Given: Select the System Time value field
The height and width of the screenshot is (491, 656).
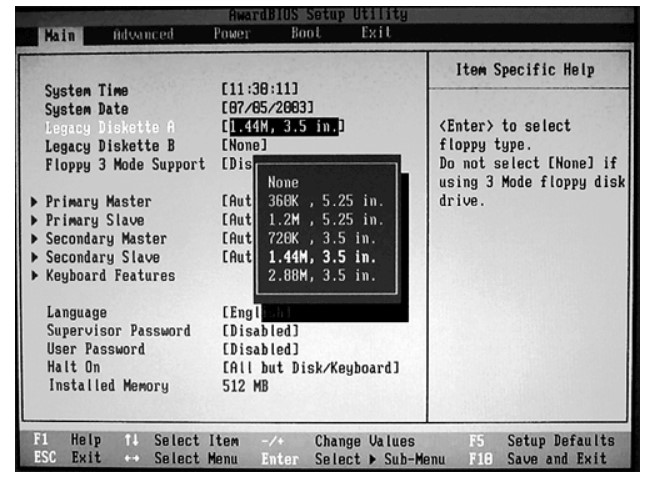Looking at the screenshot, I should coord(260,89).
